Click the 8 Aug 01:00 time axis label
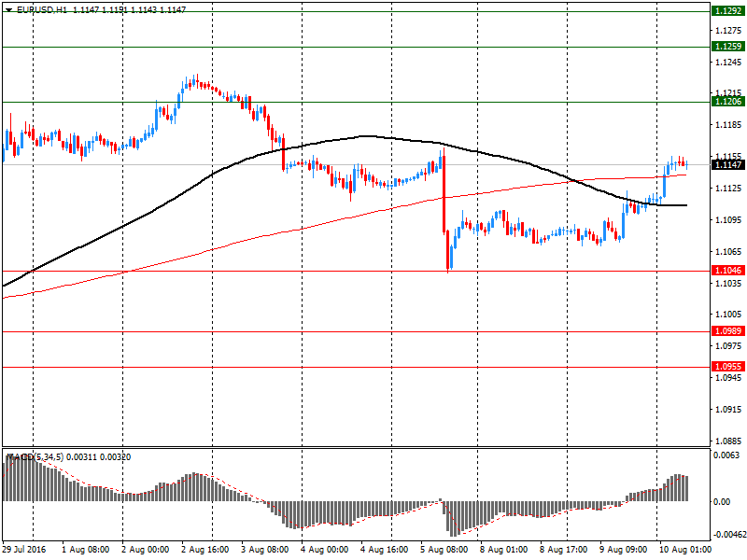 503,550
